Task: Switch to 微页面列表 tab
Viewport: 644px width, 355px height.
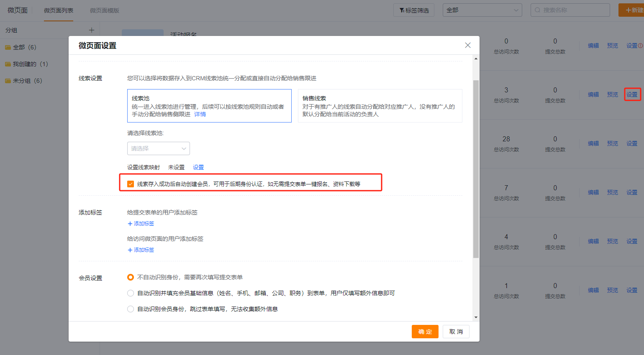Action: point(59,10)
